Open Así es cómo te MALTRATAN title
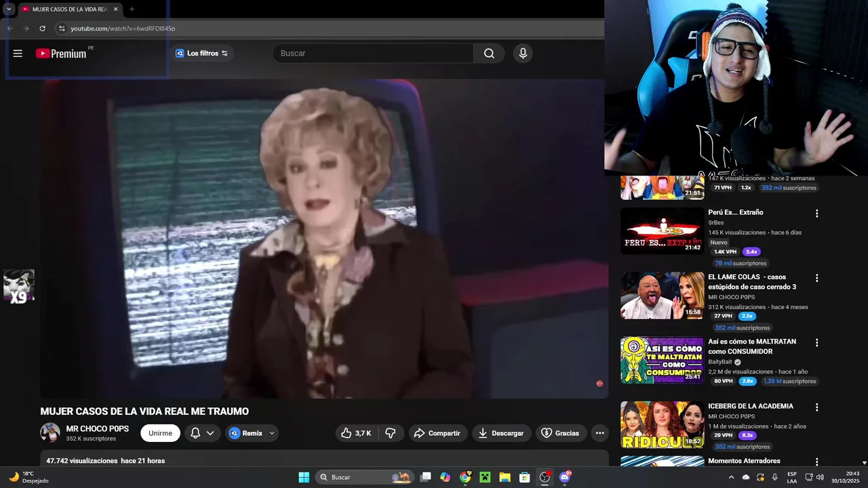Viewport: 868px width, 488px height. (x=752, y=346)
